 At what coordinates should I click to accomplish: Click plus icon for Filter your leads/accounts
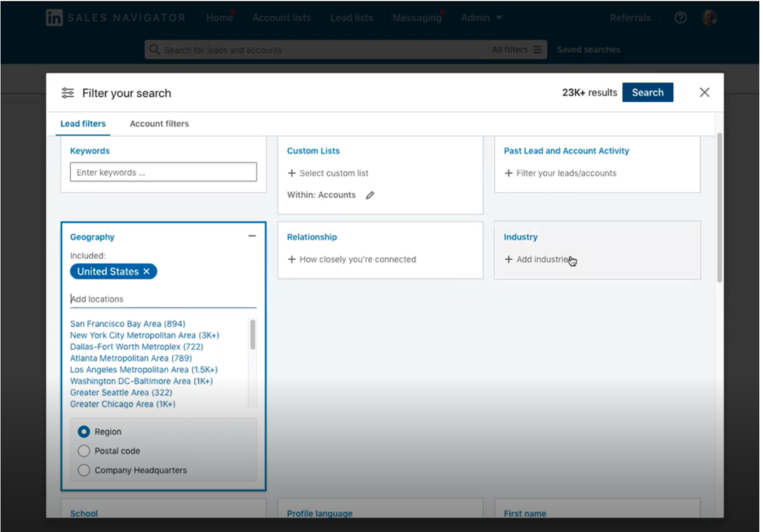pyautogui.click(x=508, y=174)
